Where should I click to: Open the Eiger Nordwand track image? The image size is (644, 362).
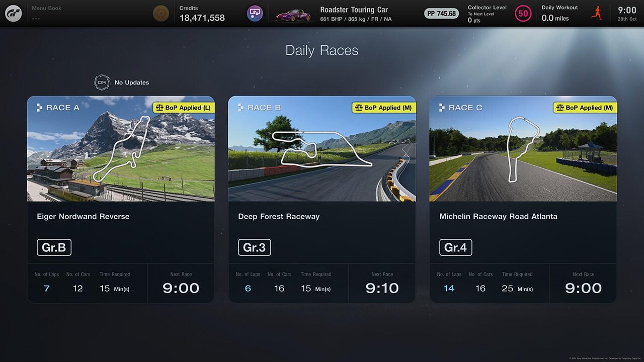[121, 149]
